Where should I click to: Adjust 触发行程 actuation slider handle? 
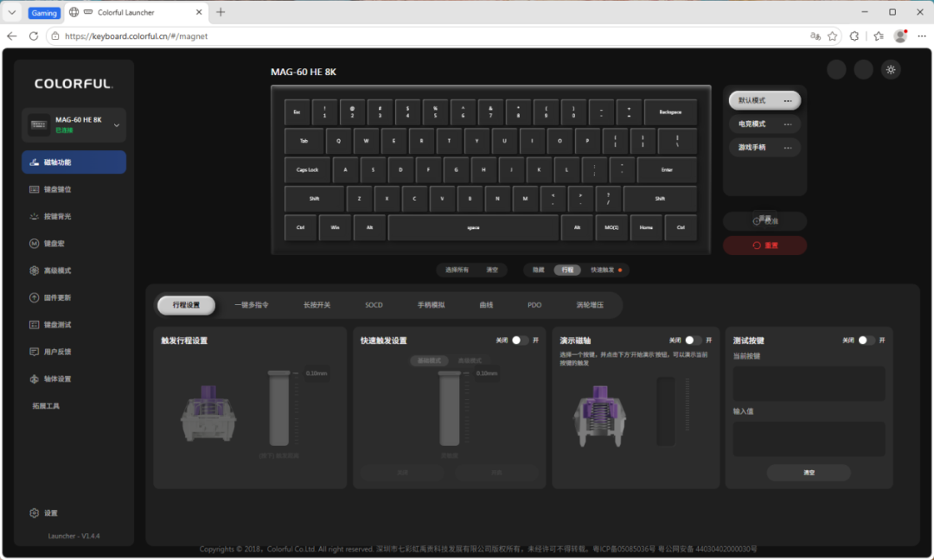pos(278,373)
